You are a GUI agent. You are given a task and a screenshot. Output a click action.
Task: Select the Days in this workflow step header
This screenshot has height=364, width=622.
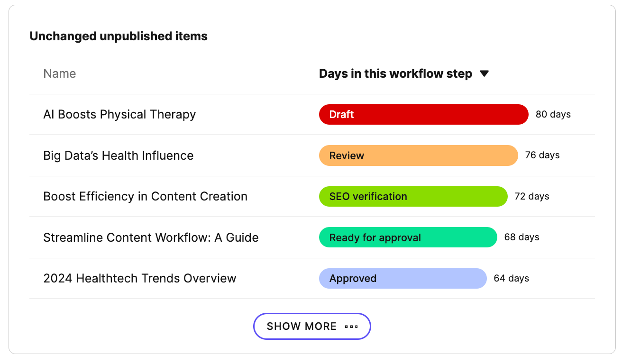tap(395, 73)
